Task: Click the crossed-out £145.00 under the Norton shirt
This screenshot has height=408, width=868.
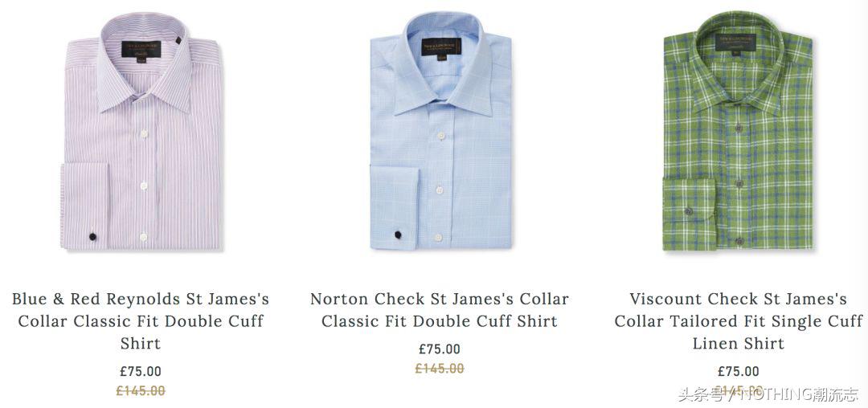Action: [440, 369]
